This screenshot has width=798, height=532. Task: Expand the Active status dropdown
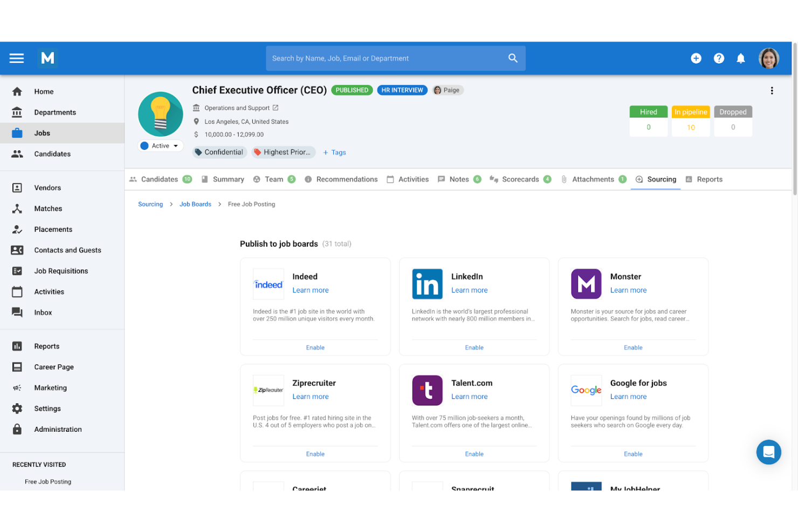point(160,146)
